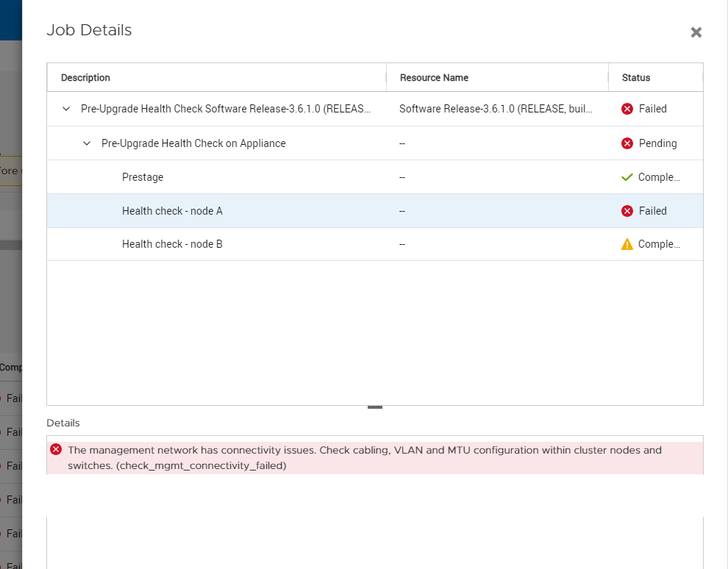Viewport: 728px width, 569px height.
Task: Close the Job Details dialog
Action: coord(696,32)
